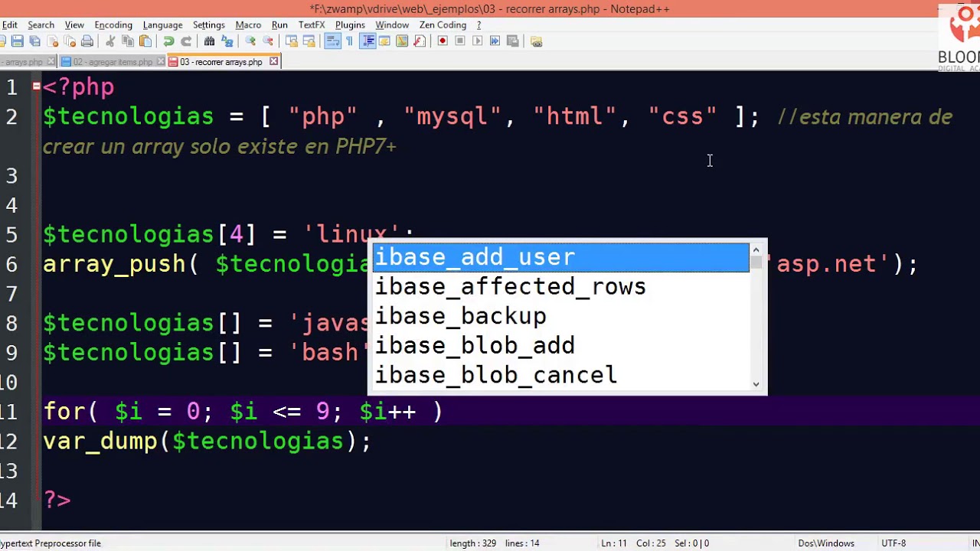Screen dimensions: 980x551
Task: Select the 03 - recorrer arrays.php tab
Action: [x=221, y=62]
